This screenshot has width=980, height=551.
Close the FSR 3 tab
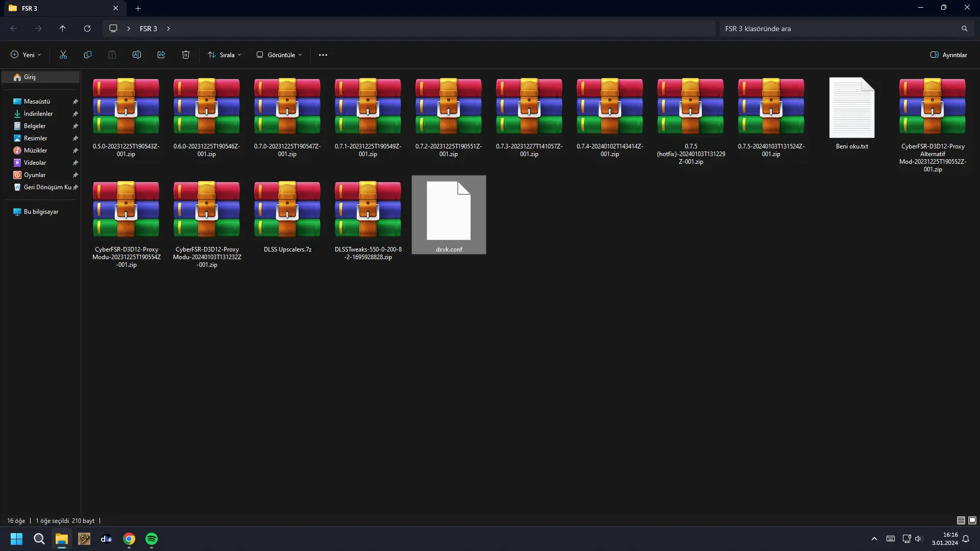point(116,8)
